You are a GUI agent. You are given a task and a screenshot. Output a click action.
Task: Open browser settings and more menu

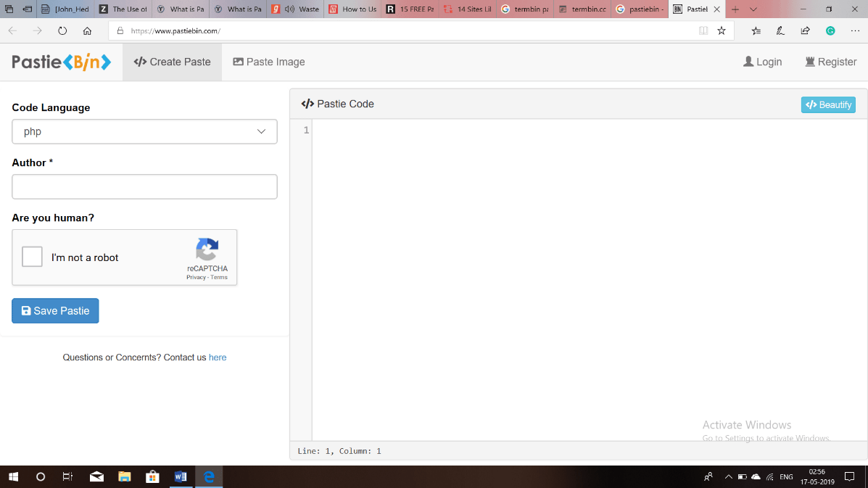855,31
